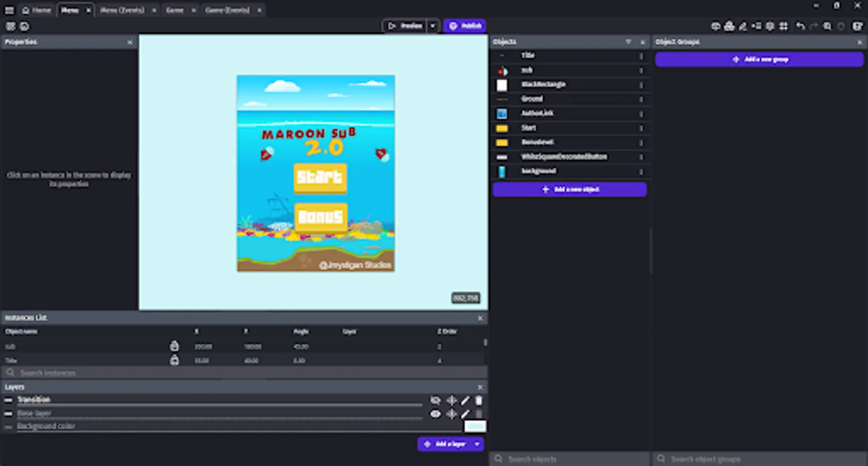The height and width of the screenshot is (466, 868).
Task: Open the zoom magnifier icon on the toolbar
Action: pyautogui.click(x=827, y=26)
